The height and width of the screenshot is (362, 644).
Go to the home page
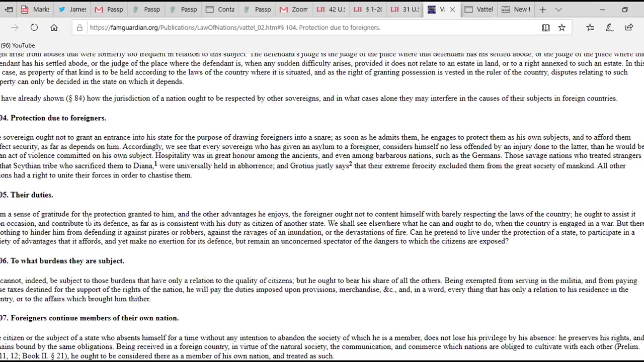[x=54, y=28]
